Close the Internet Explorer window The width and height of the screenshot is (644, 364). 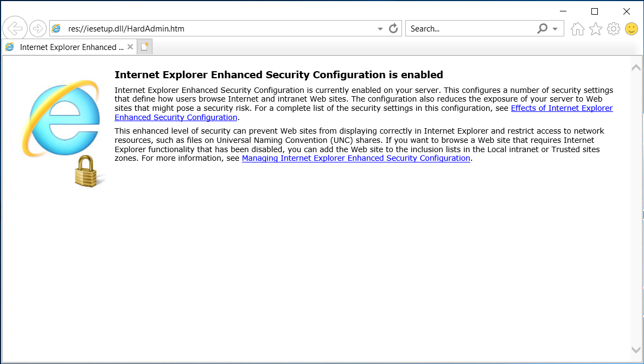tap(626, 11)
